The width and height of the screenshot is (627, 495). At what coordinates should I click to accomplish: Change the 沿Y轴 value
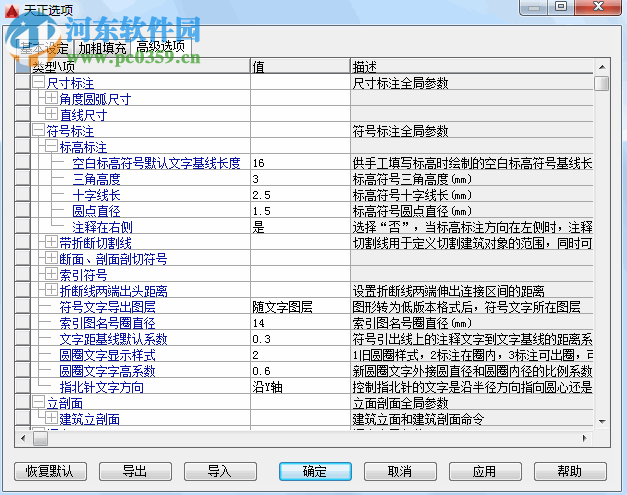click(x=300, y=386)
